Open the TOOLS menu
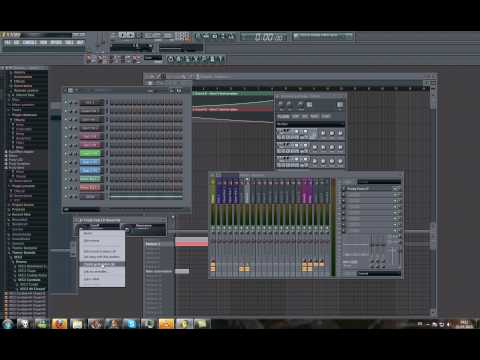The width and height of the screenshot is (480, 360). coord(69,42)
